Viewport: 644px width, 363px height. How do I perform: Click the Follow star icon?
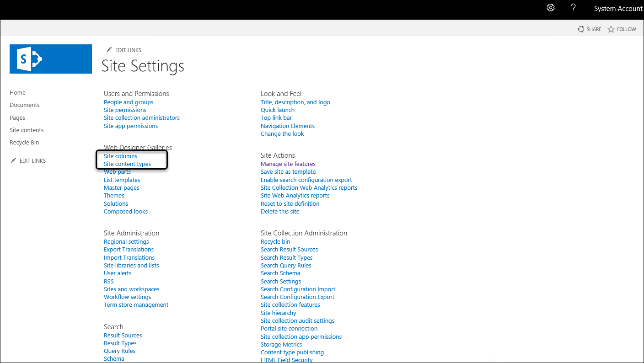tap(611, 29)
